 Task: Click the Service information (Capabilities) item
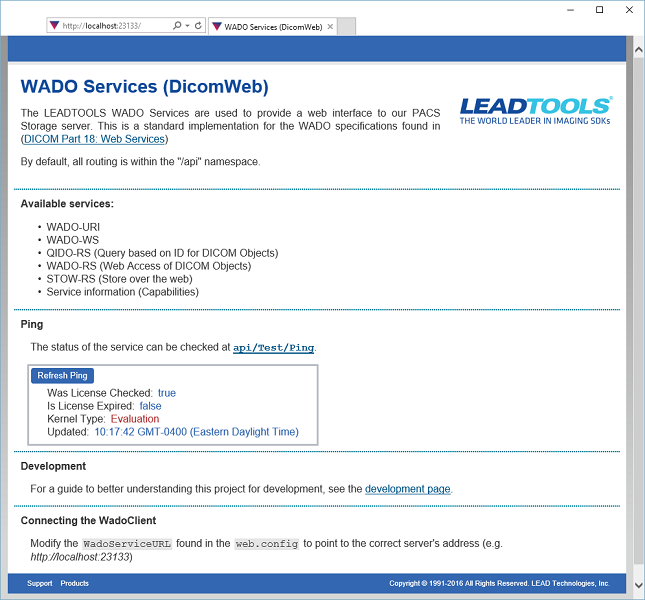[122, 292]
